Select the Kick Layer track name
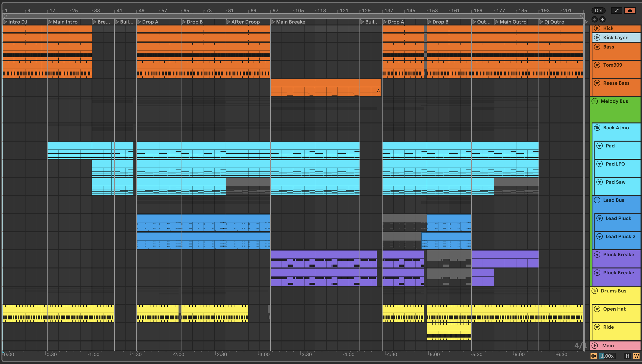642x364 pixels. [615, 37]
